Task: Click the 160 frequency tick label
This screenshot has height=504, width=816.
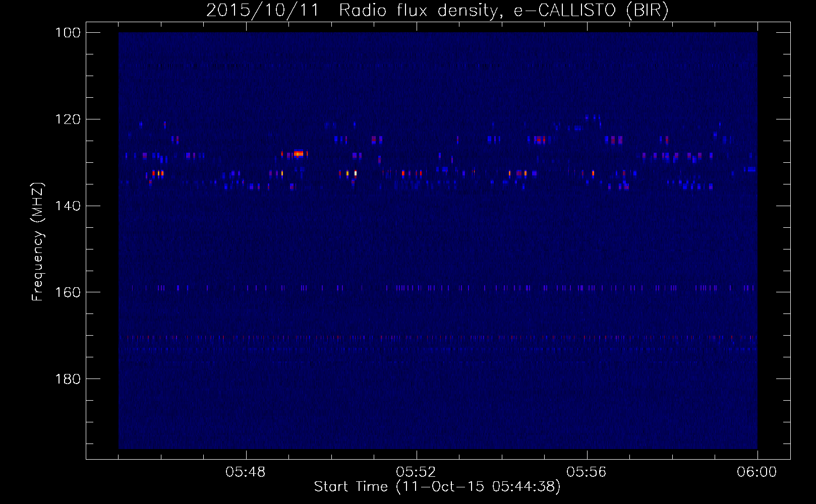Action: 68,292
